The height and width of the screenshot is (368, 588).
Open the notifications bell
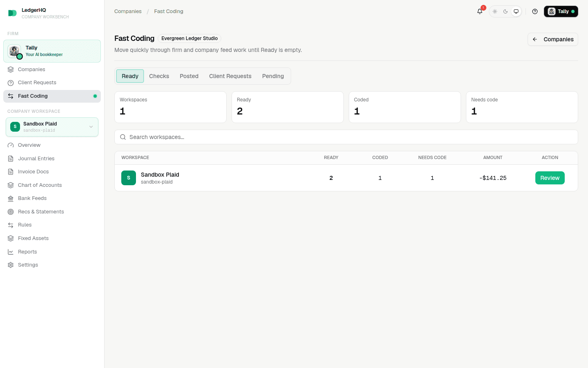coord(480,11)
